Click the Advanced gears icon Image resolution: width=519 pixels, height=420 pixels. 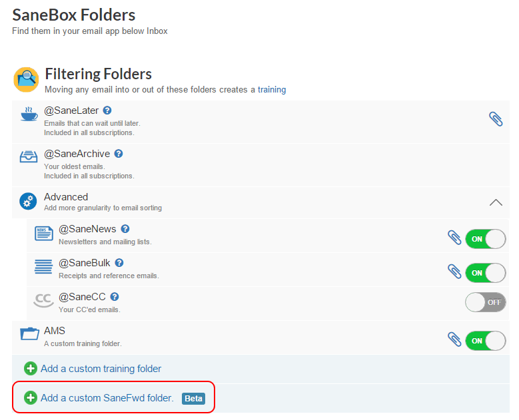click(28, 201)
